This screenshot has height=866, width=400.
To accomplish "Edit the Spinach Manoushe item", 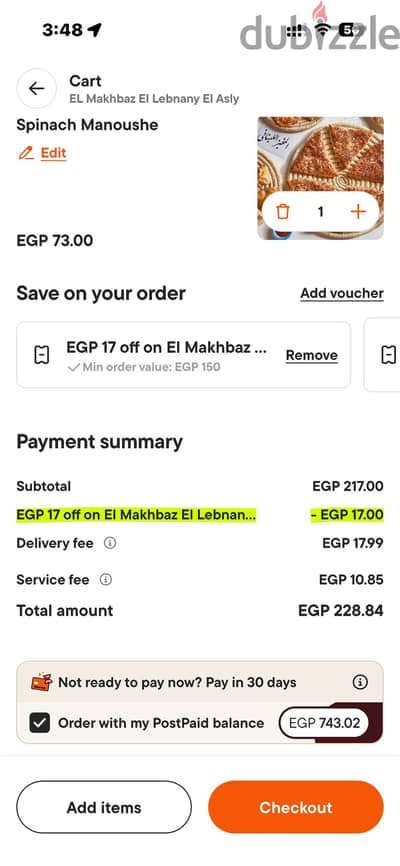I will click(x=54, y=153).
